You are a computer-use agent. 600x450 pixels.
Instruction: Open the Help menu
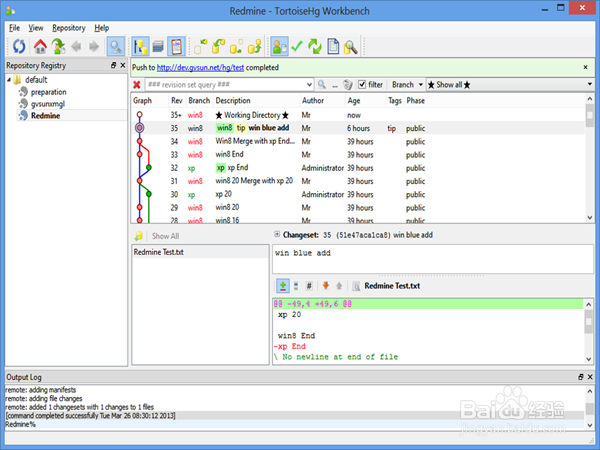click(102, 28)
